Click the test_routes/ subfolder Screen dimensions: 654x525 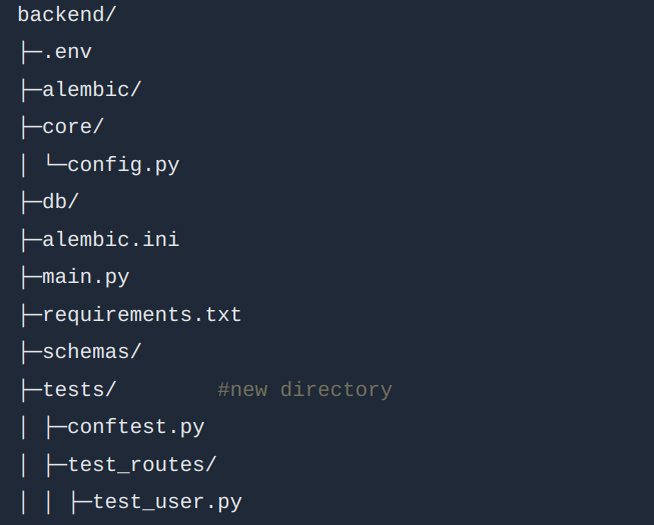pyautogui.click(x=142, y=465)
